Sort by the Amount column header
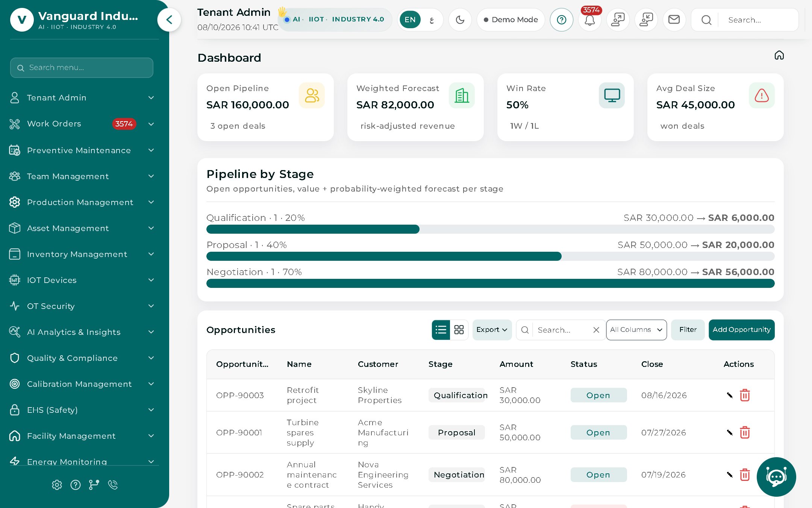 coord(516,364)
